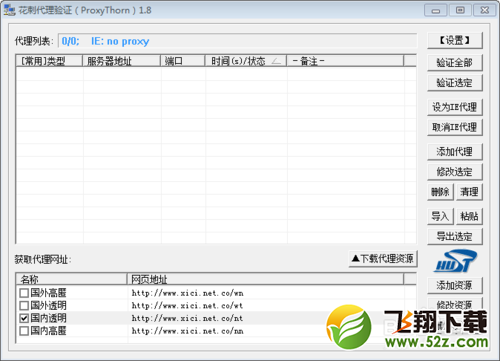Click 验证选定 to verify selected proxies
This screenshot has width=500, height=361.
455,83
